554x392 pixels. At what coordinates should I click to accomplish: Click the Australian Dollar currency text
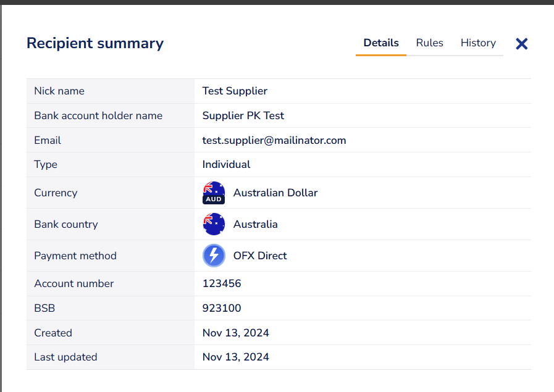(275, 193)
